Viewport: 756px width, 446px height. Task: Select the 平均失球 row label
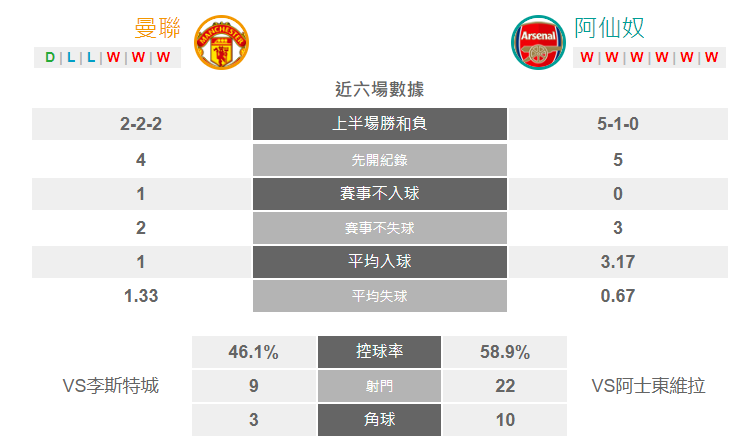pos(379,296)
